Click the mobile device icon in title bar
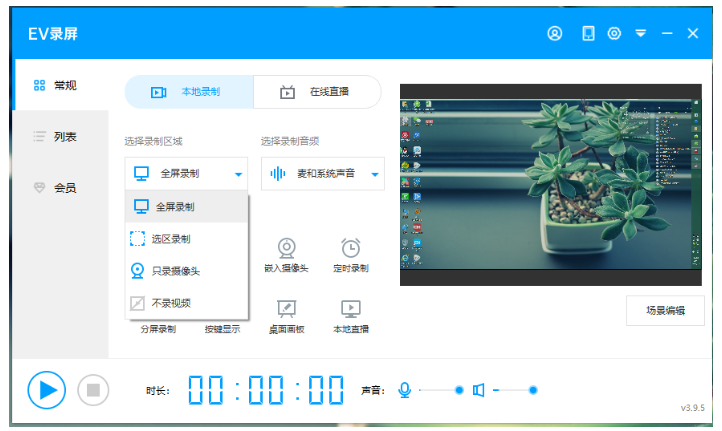The width and height of the screenshot is (722, 431). 588,33
